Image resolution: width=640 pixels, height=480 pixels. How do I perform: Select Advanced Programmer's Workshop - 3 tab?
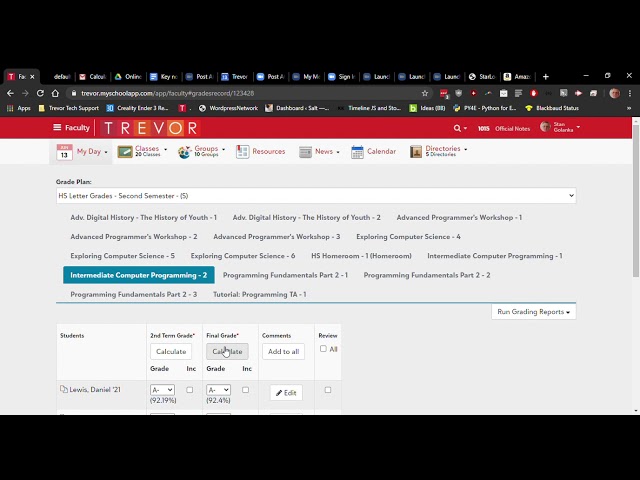(277, 237)
